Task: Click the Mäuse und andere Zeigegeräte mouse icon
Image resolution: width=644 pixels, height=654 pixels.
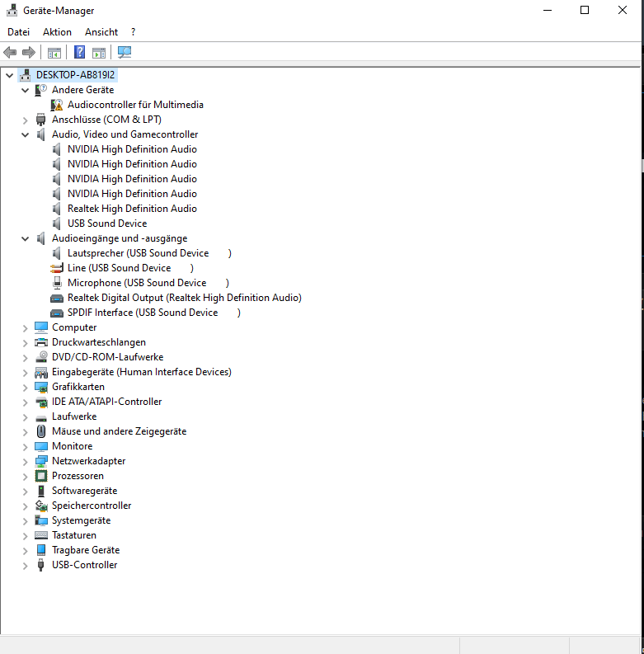Action: 41,431
